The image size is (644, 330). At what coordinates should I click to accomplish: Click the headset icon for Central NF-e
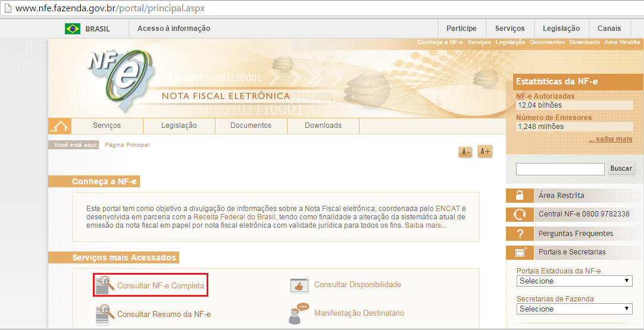point(520,215)
